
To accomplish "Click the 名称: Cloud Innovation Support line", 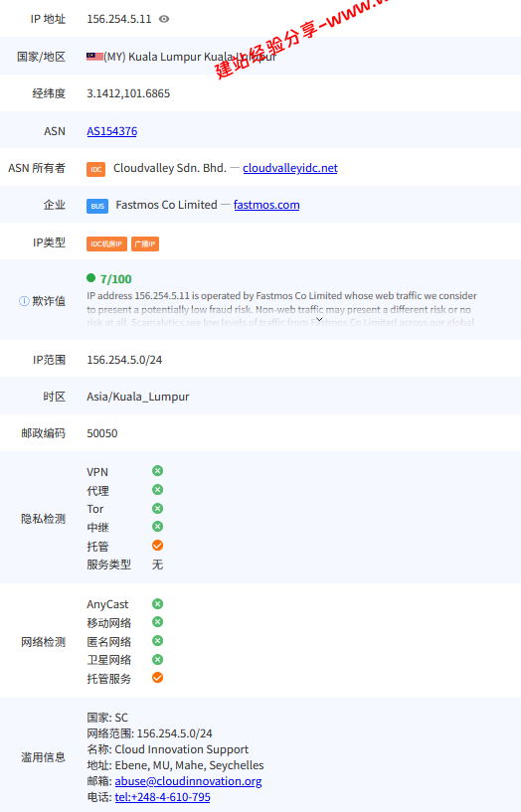I will coord(168,749).
